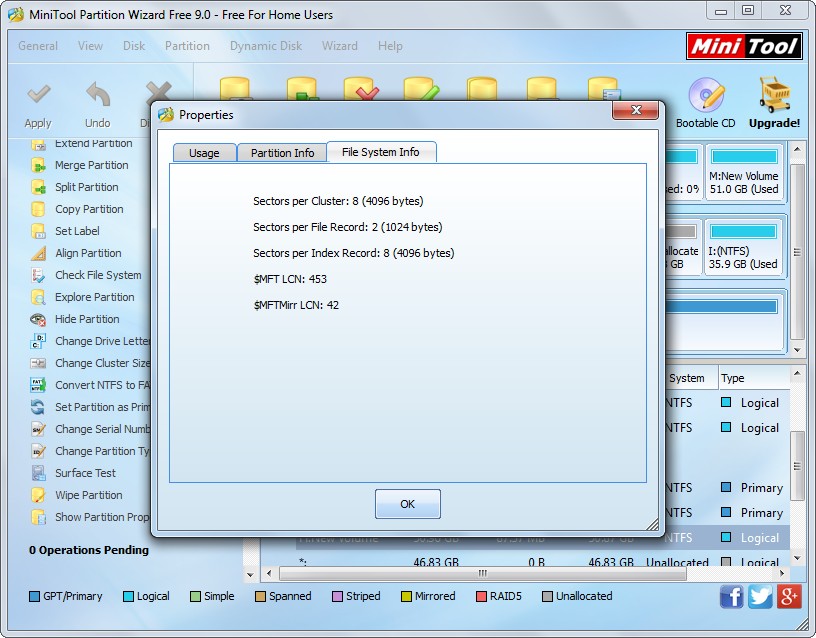Image resolution: width=816 pixels, height=638 pixels.
Task: Switch to the Partition Info tab
Action: pos(283,153)
